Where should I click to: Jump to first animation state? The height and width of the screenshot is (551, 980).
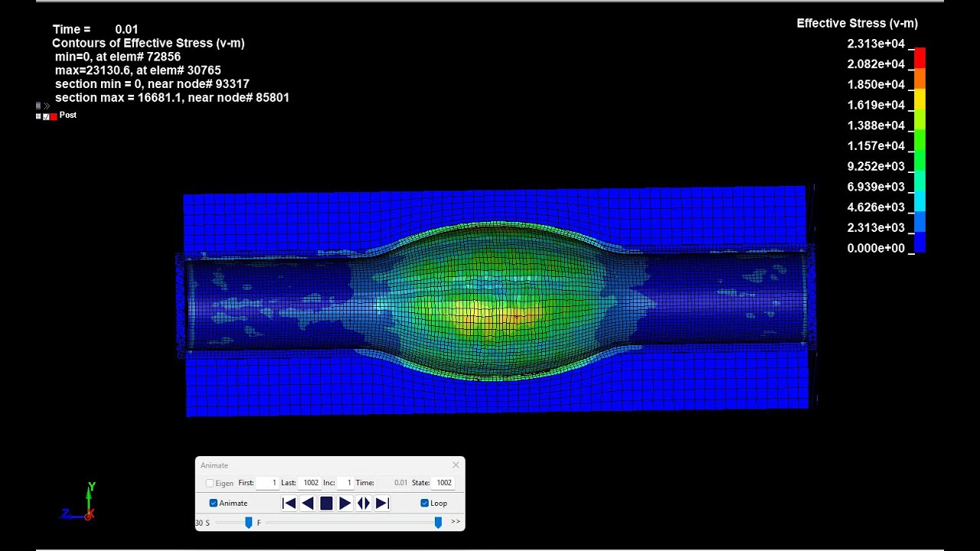(x=289, y=503)
